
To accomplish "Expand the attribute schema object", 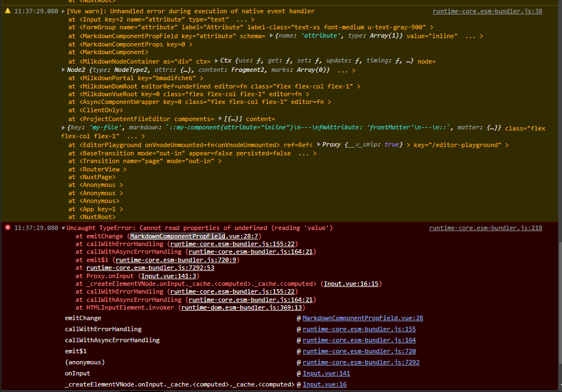I will (x=272, y=35).
